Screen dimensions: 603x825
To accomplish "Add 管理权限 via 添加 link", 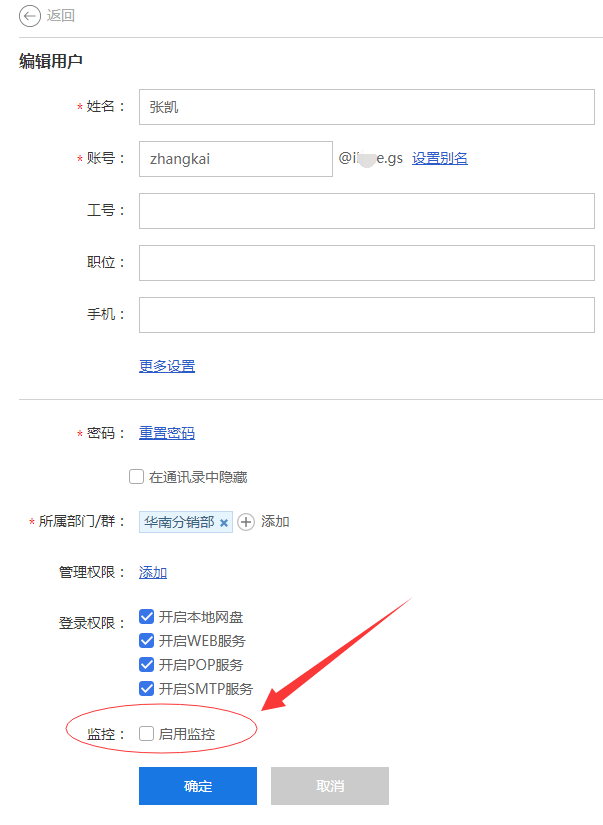I will 153,572.
